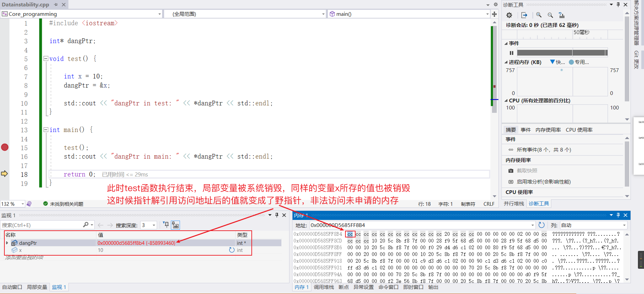Click the search magnifier in Watch 1
This screenshot has height=294, width=644.
pyautogui.click(x=86, y=225)
